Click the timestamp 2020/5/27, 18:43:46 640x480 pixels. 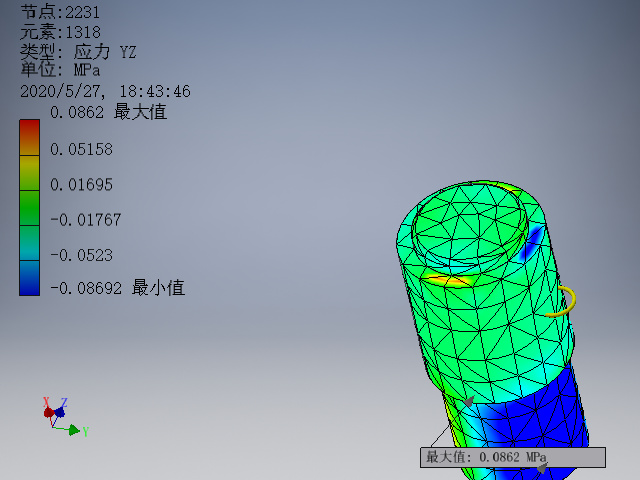pos(105,91)
